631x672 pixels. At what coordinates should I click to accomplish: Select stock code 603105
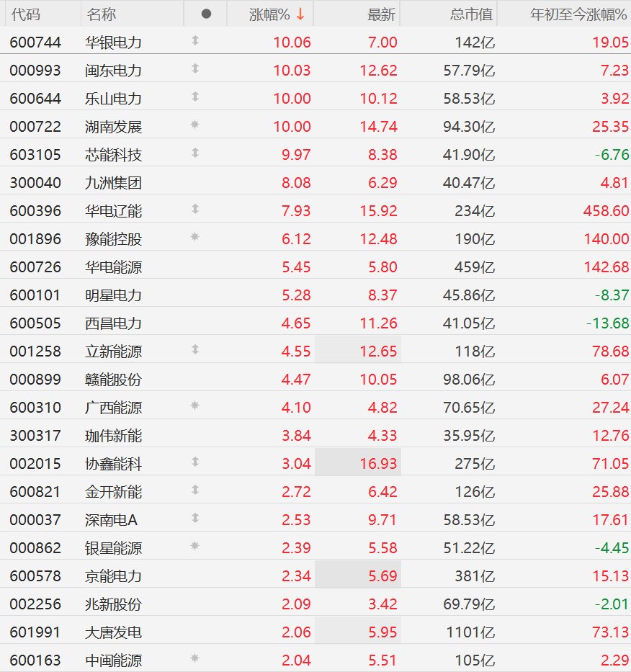click(x=35, y=155)
